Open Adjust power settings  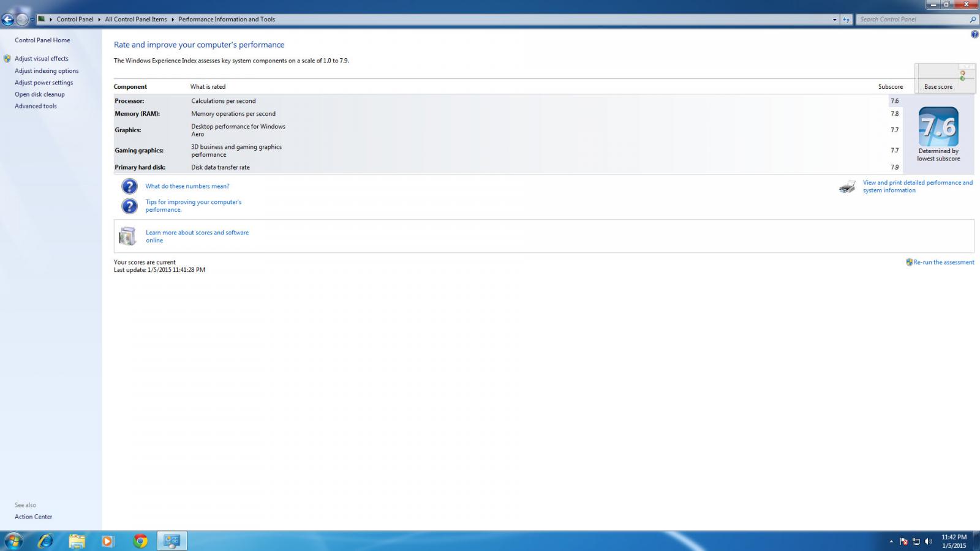coord(43,83)
